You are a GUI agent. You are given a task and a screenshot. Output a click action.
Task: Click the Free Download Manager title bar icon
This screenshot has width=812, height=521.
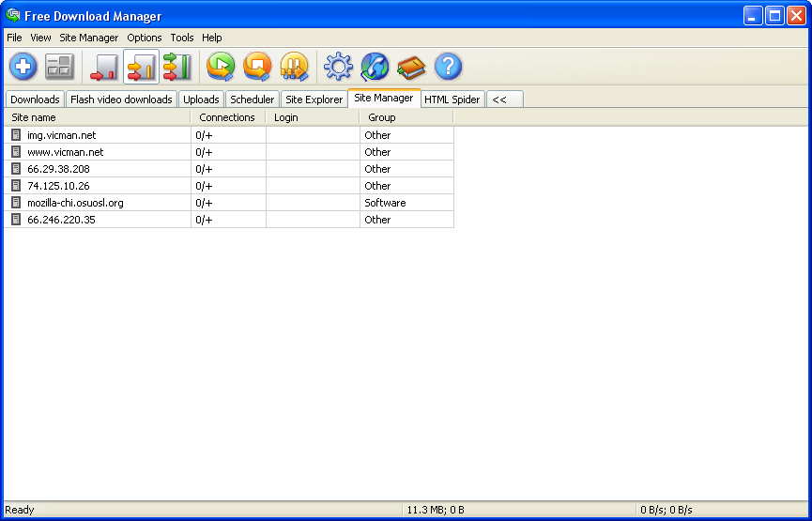[x=13, y=15]
